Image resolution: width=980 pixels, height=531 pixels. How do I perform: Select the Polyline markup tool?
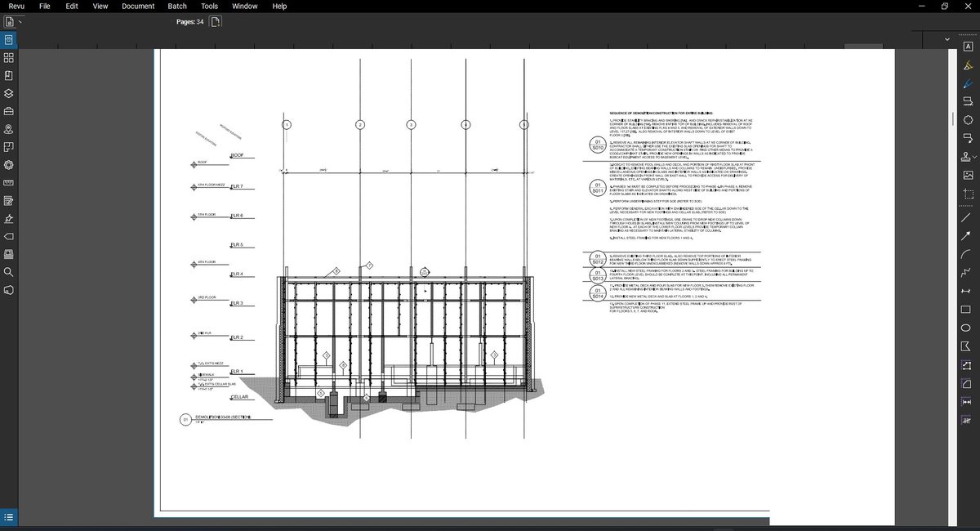tap(968, 271)
